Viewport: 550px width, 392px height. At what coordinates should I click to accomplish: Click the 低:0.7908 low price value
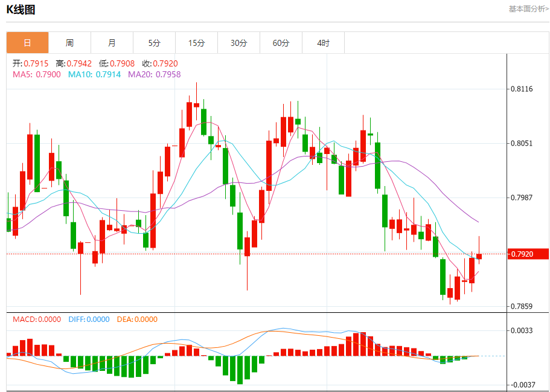[x=117, y=63]
